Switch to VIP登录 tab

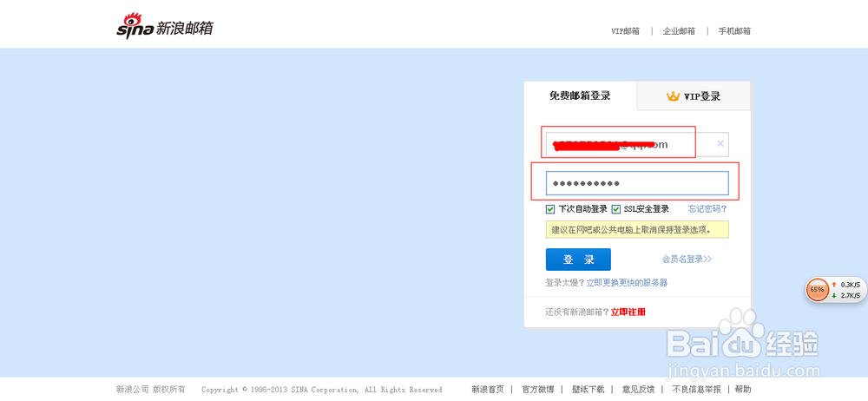point(694,96)
